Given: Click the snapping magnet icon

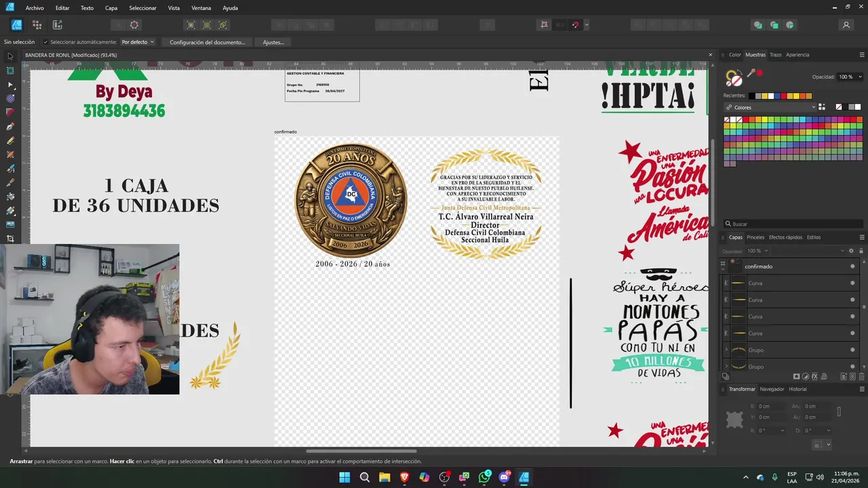Looking at the screenshot, I should (575, 25).
